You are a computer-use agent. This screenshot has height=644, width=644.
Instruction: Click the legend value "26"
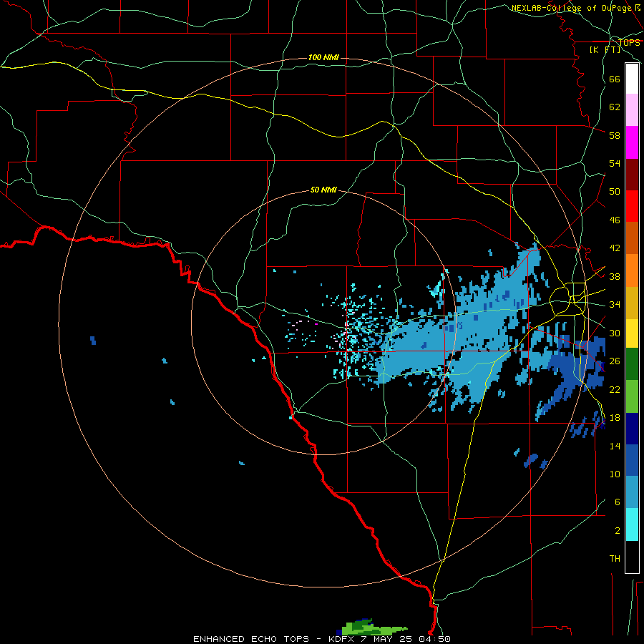point(615,361)
